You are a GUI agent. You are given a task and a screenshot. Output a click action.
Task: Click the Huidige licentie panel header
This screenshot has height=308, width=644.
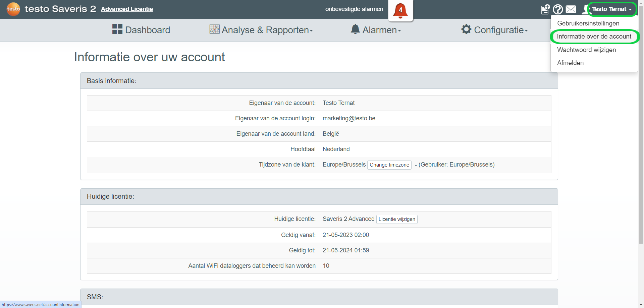(319, 196)
